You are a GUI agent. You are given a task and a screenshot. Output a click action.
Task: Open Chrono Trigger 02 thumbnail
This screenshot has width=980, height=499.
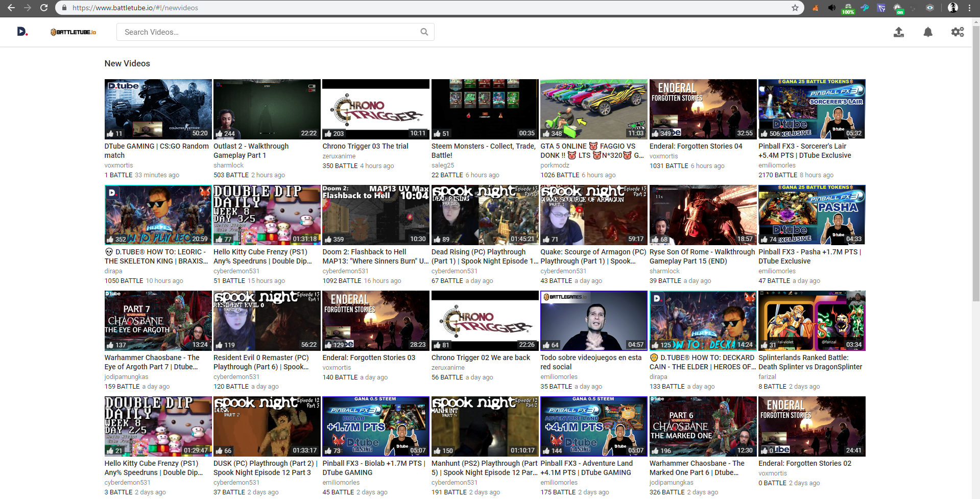[x=485, y=321]
